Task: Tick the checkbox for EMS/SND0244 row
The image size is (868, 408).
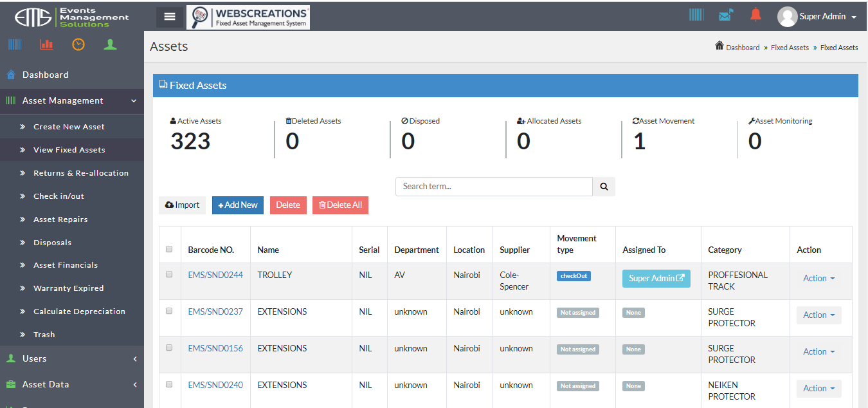Action: [169, 274]
